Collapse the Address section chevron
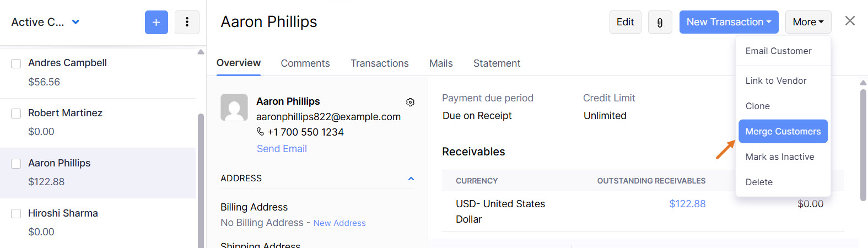The height and width of the screenshot is (248, 868). tap(411, 179)
